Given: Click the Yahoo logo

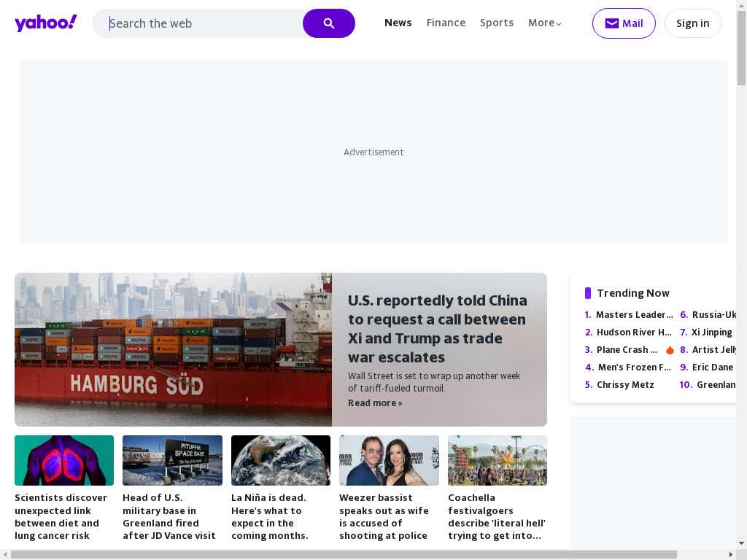Looking at the screenshot, I should (46, 23).
